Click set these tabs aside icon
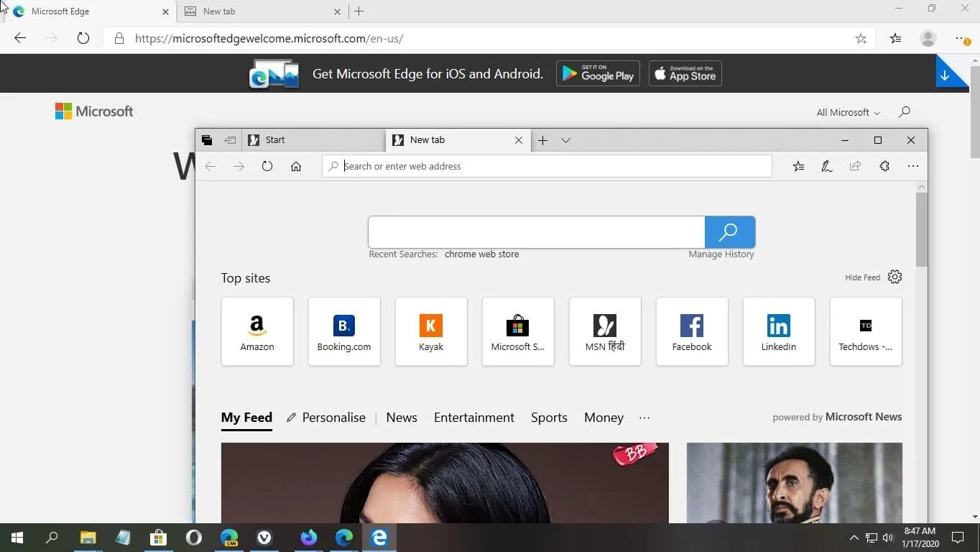 coord(230,140)
